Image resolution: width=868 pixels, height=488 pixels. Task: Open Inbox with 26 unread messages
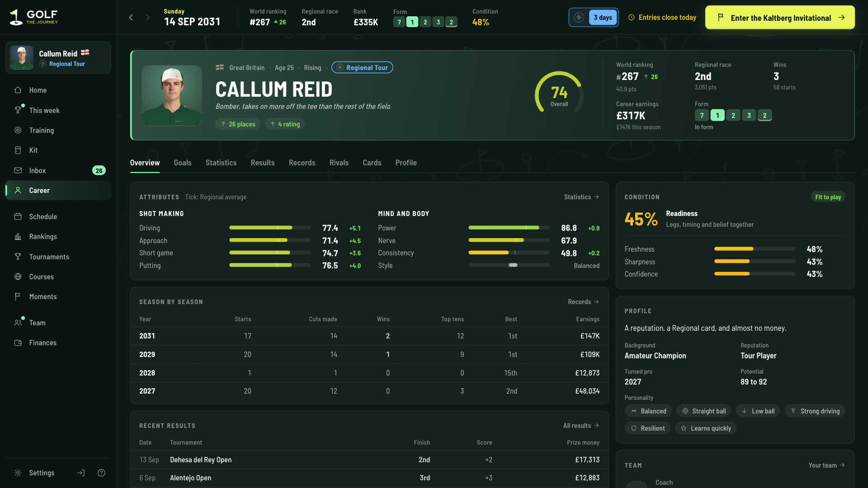[58, 170]
